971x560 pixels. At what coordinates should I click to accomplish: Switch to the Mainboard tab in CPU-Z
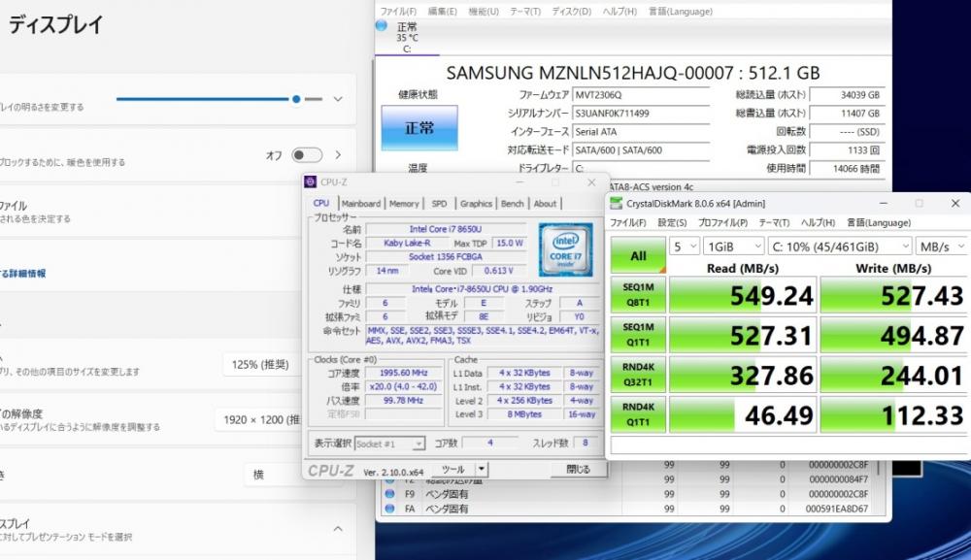click(361, 204)
